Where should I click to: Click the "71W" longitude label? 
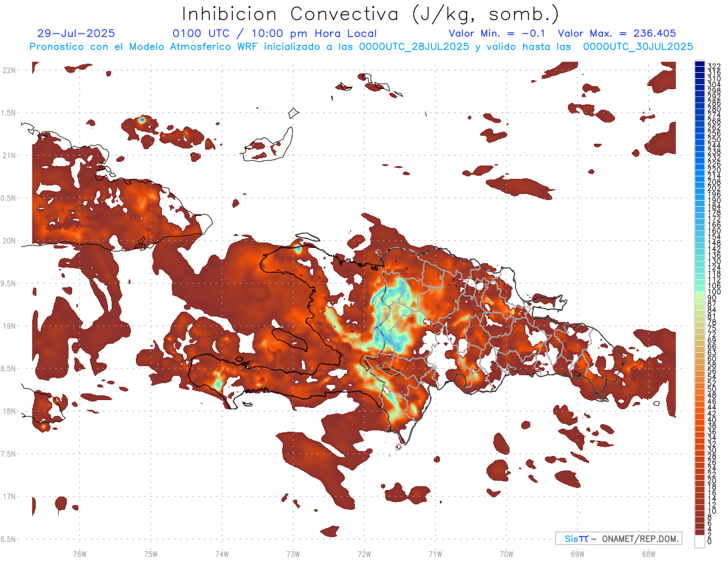pos(435,554)
